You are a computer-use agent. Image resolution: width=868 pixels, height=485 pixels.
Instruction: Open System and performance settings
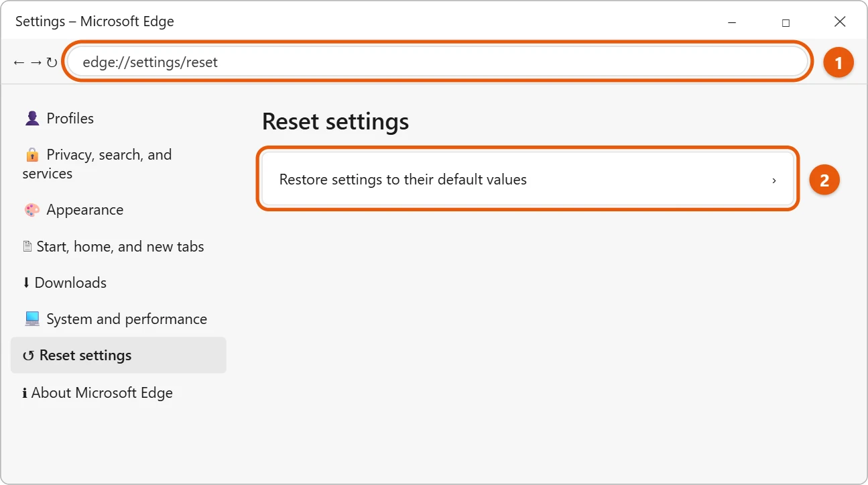(119, 319)
